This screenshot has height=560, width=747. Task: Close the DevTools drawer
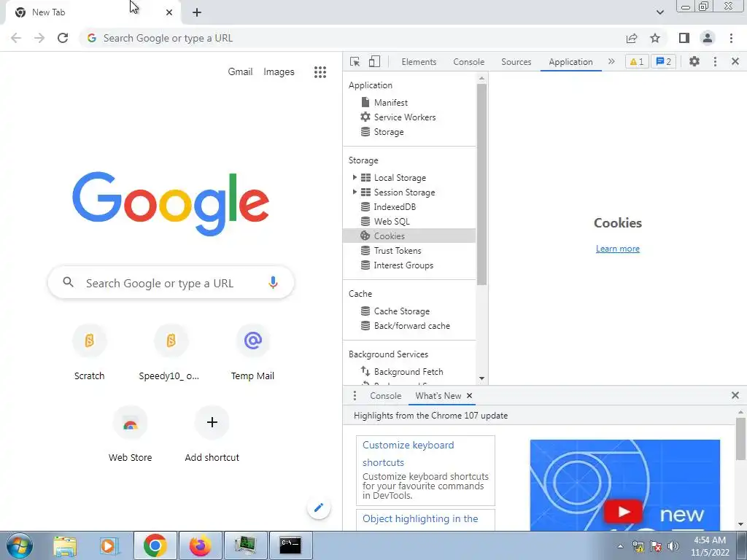[735, 395]
